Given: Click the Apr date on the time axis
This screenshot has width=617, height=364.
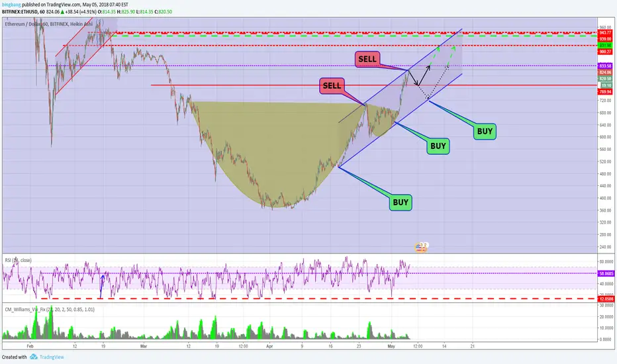Looking at the screenshot, I should click(x=269, y=346).
